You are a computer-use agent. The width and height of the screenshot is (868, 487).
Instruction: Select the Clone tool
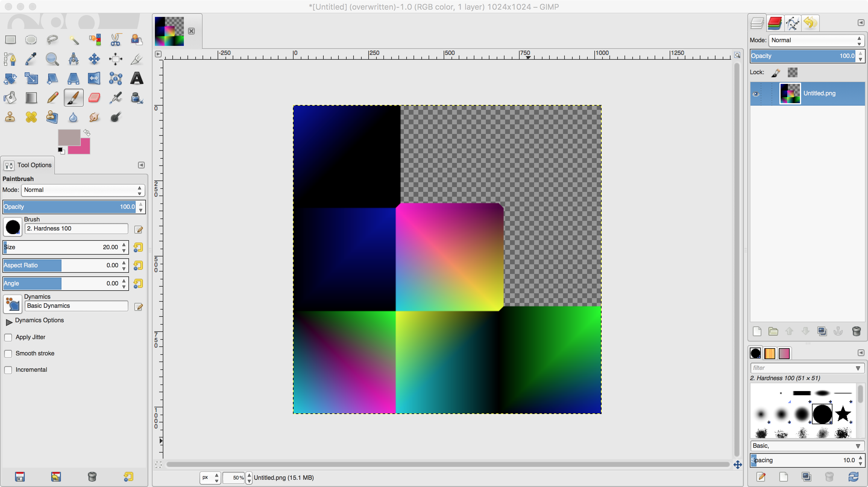tap(10, 117)
